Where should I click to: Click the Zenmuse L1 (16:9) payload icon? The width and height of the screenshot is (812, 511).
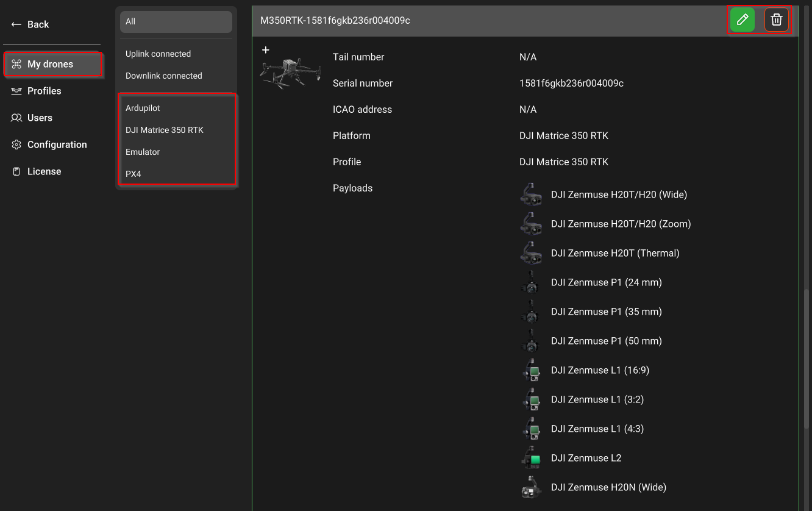coord(531,370)
